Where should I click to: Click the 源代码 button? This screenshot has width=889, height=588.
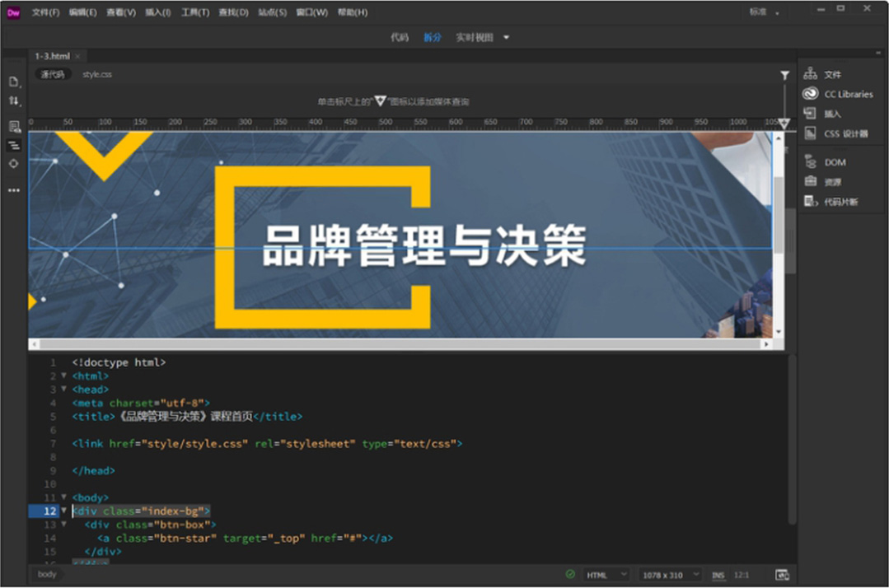click(x=53, y=74)
